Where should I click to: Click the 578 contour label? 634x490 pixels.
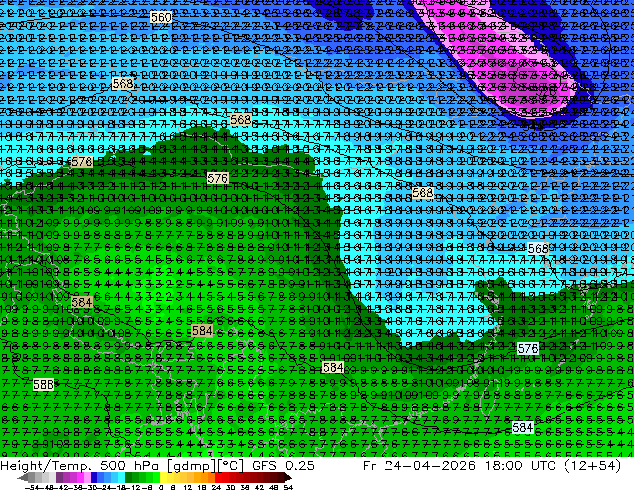click(x=82, y=162)
